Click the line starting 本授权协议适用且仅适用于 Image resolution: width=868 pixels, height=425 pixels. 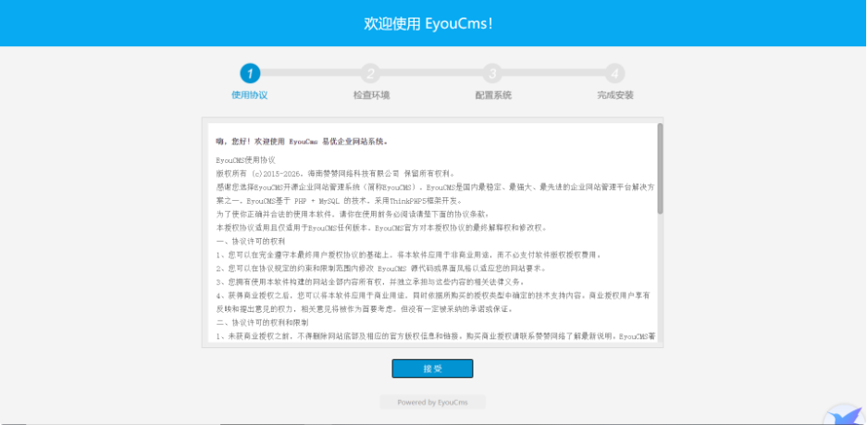click(382, 228)
